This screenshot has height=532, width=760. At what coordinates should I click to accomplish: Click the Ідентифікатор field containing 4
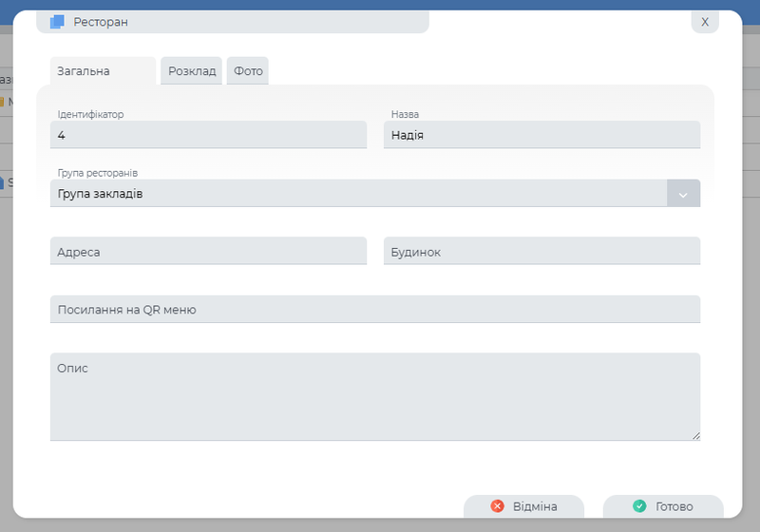click(x=208, y=135)
